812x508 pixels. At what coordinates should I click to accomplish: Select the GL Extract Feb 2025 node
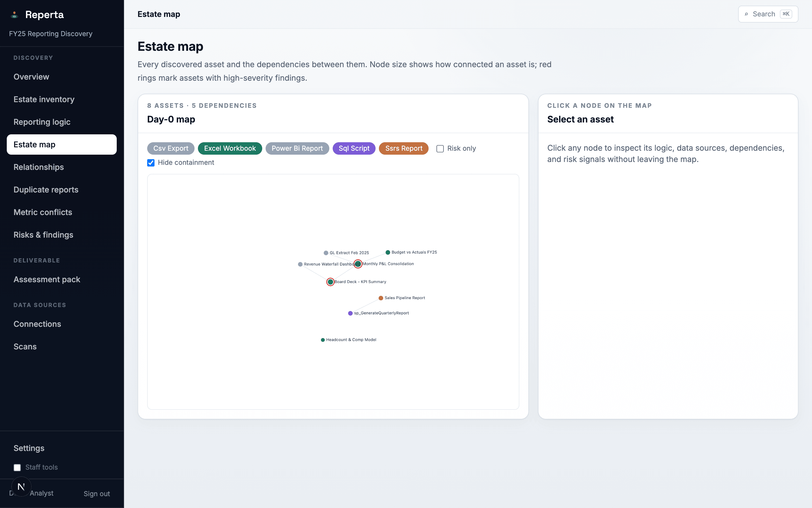pyautogui.click(x=326, y=253)
